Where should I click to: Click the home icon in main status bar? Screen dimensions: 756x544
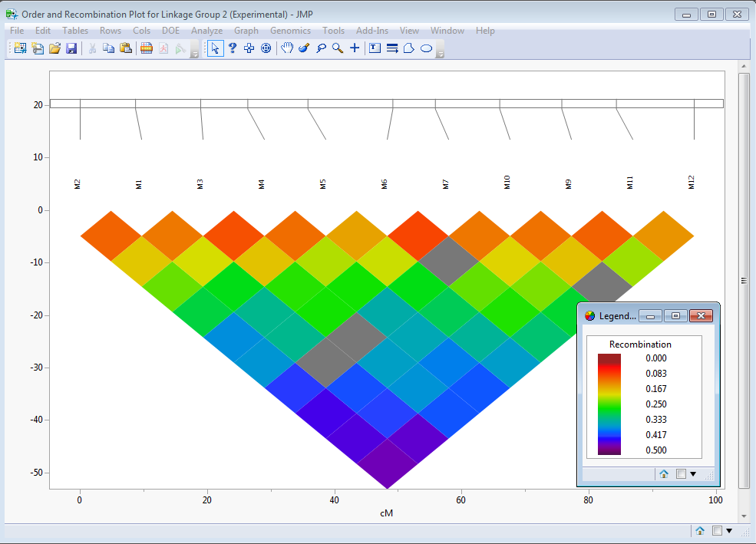[700, 530]
